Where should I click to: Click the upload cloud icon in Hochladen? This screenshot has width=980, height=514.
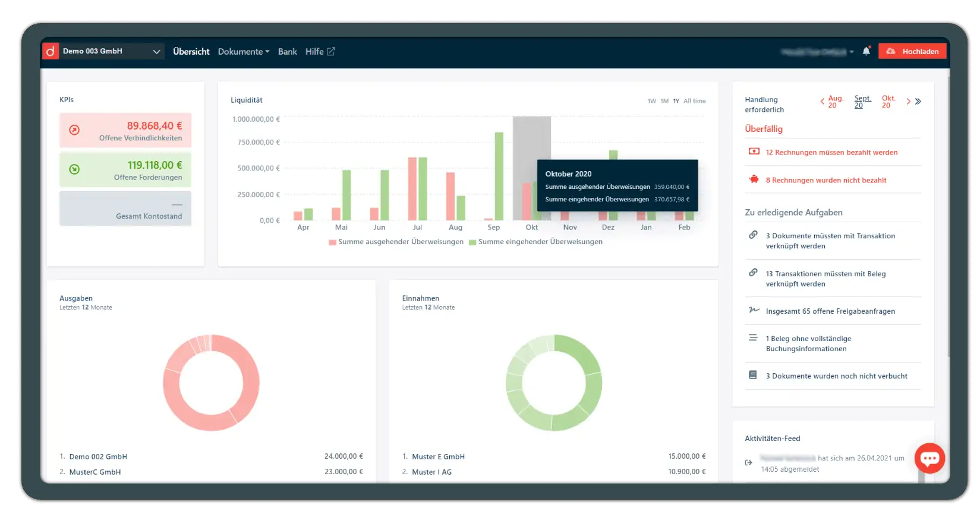point(891,52)
